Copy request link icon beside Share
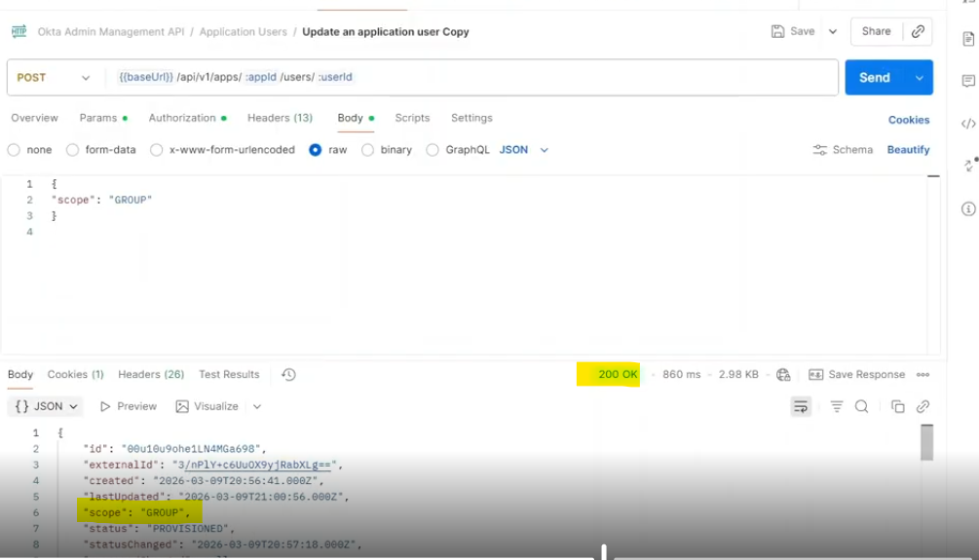The width and height of the screenshot is (979, 560). (x=918, y=31)
